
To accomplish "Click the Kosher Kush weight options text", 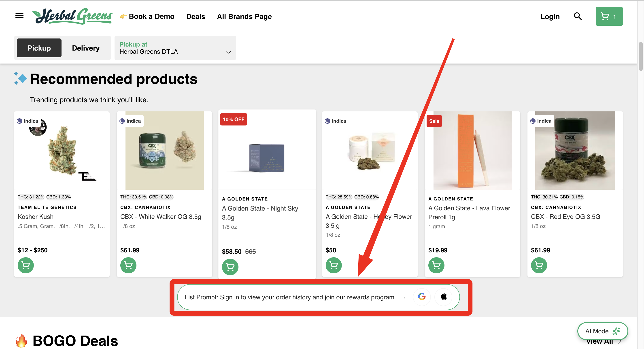I will pyautogui.click(x=61, y=226).
